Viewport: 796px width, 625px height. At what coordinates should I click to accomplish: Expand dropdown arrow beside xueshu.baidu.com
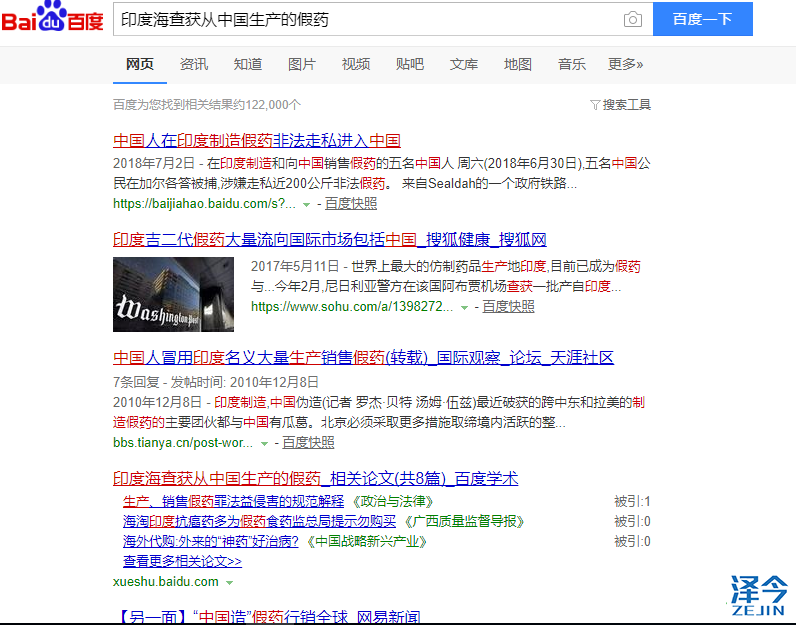coord(229,582)
